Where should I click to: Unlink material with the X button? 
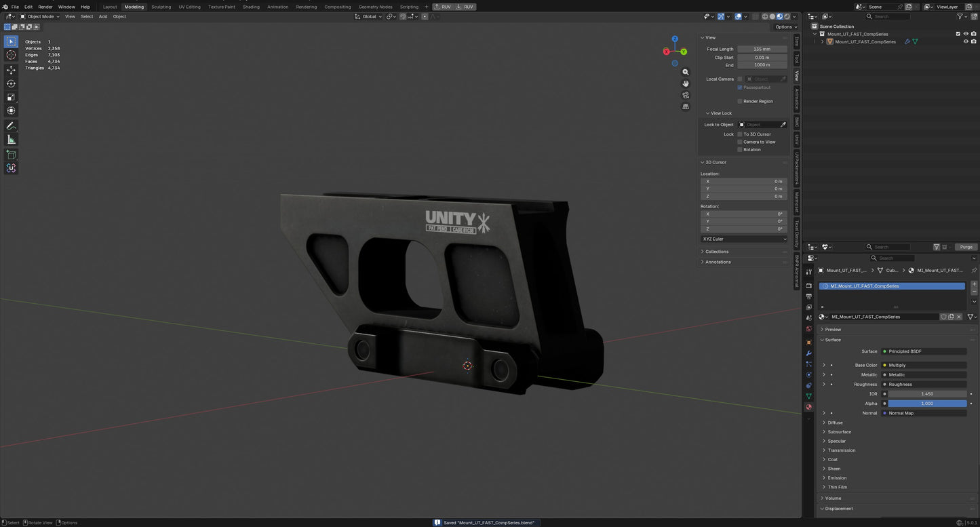click(x=959, y=317)
